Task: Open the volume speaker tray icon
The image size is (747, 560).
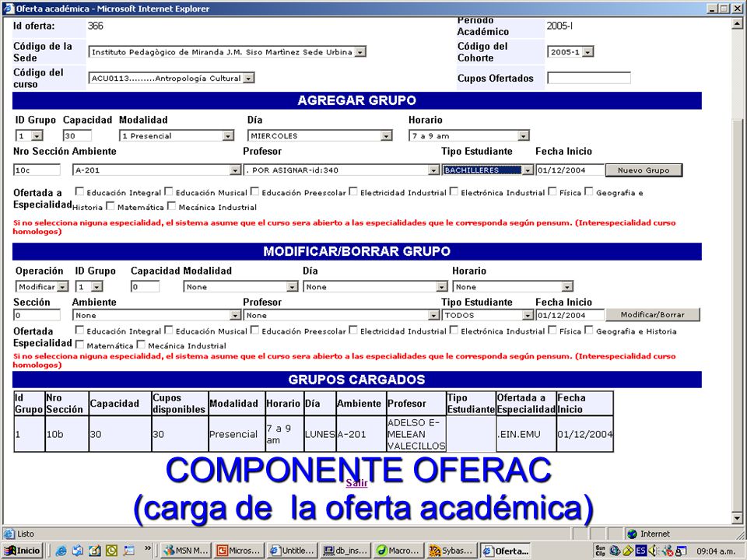Action: 652,551
